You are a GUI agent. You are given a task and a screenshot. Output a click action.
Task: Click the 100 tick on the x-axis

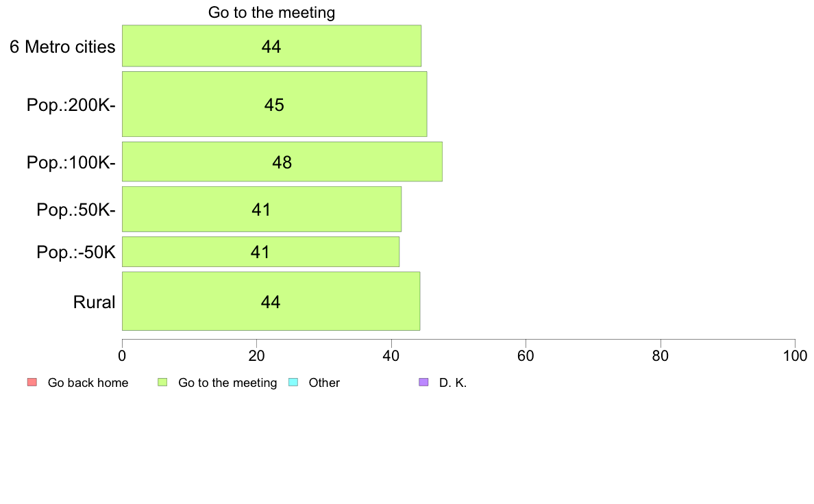click(x=795, y=355)
